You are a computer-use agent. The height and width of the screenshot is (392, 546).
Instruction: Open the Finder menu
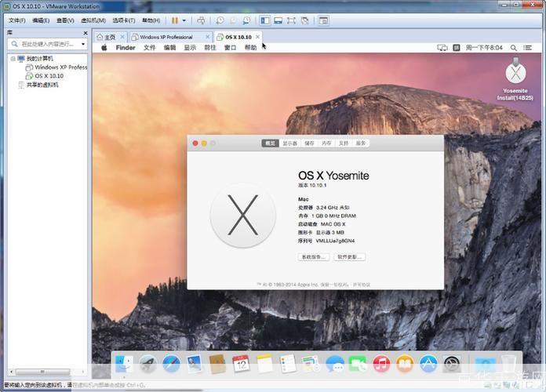126,48
